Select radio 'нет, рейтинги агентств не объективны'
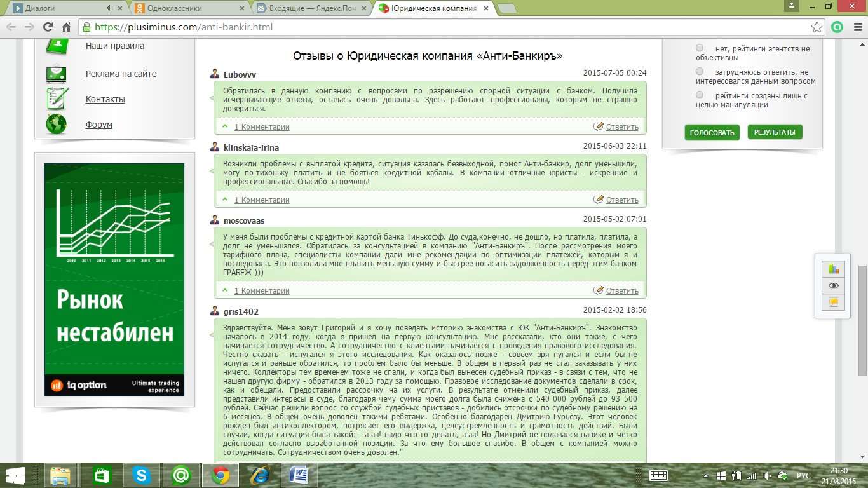Image resolution: width=868 pixels, height=488 pixels. coord(700,48)
